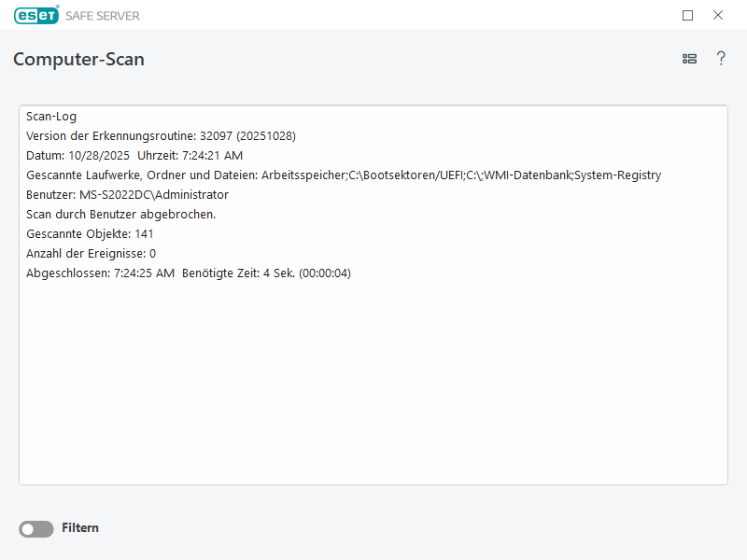
Task: Close the Computer-Scan window
Action: point(718,15)
